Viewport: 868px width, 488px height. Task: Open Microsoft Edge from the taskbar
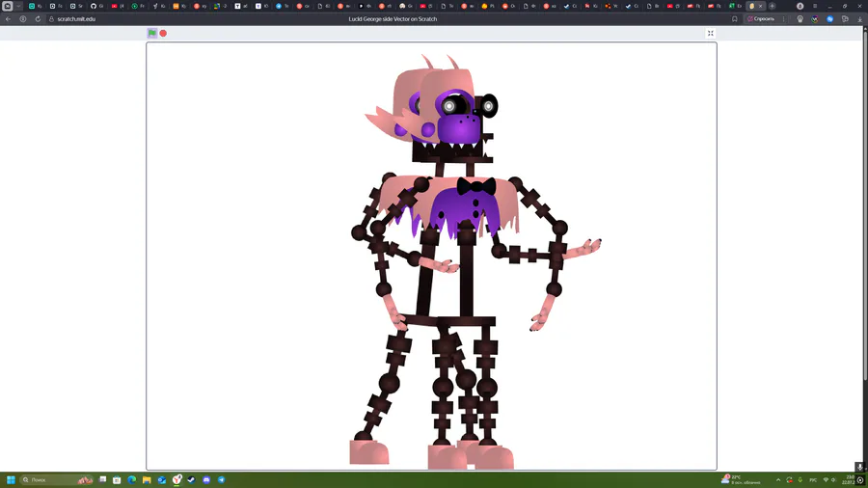[132, 479]
